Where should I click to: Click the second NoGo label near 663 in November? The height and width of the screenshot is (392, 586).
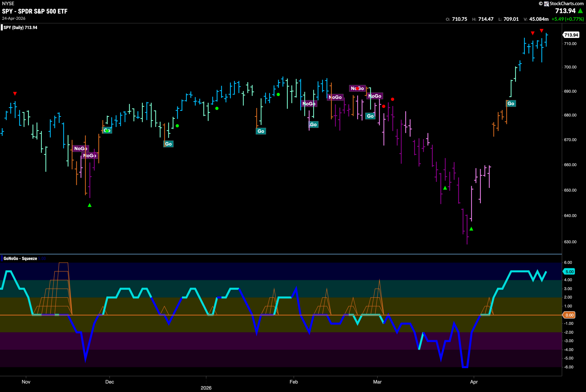pyautogui.click(x=90, y=156)
